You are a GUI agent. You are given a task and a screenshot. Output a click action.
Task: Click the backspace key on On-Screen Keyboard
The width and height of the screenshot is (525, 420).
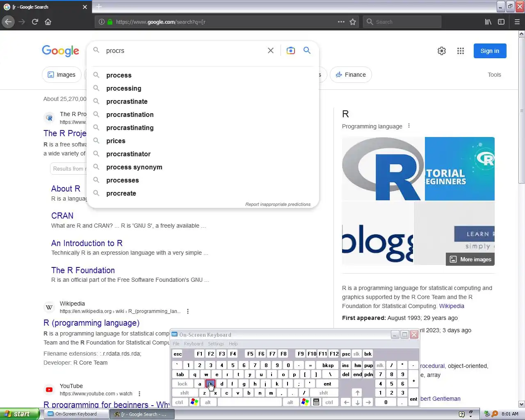[328, 365]
